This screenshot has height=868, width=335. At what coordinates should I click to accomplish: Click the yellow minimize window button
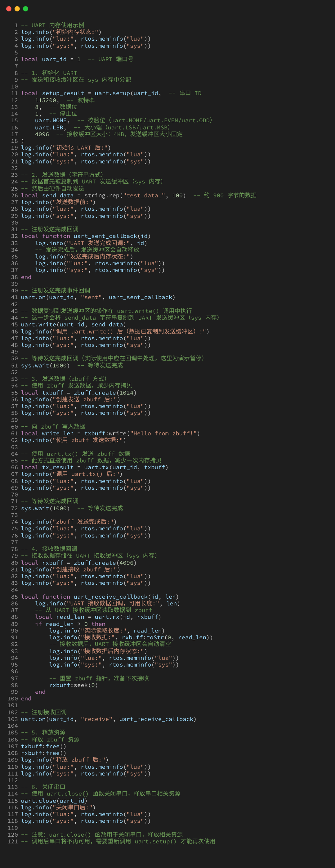pyautogui.click(x=17, y=9)
